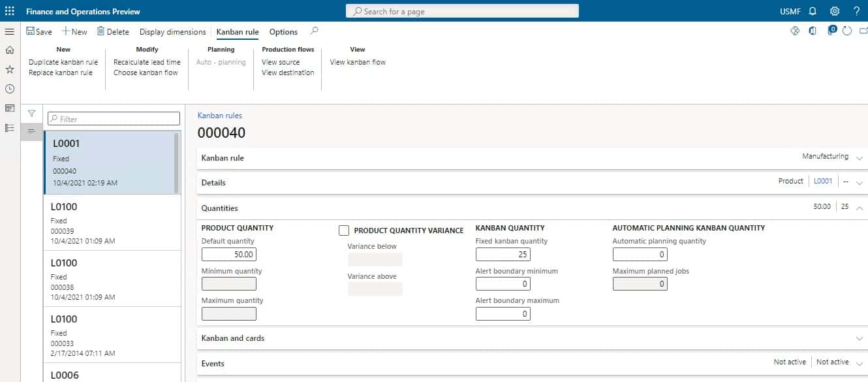The height and width of the screenshot is (382, 868).
Task: Save the kanban rule
Action: click(39, 31)
